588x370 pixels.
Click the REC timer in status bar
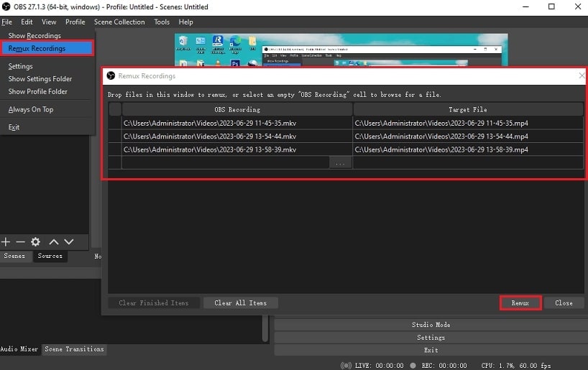click(444, 366)
